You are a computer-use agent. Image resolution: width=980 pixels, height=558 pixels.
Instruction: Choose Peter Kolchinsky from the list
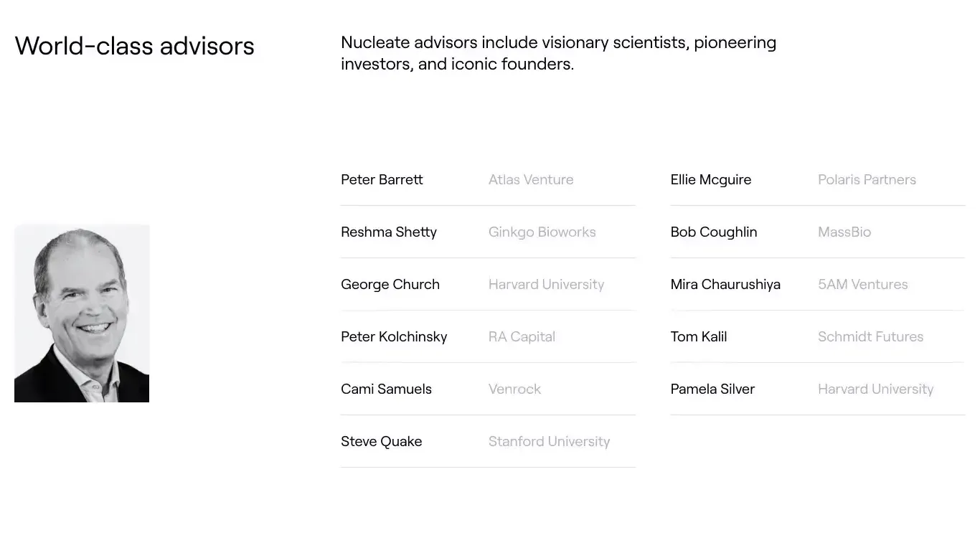coord(394,336)
